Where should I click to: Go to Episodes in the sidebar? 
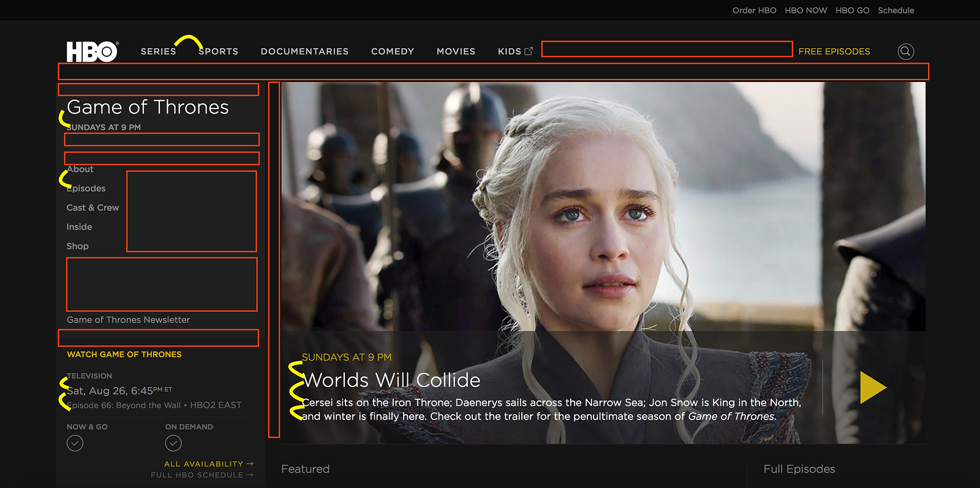[86, 189]
